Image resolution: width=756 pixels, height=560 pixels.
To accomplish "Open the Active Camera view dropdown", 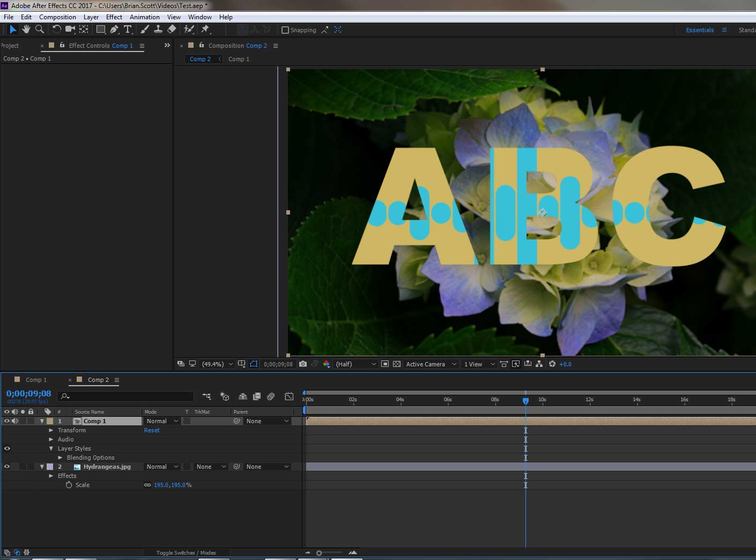I will 431,364.
